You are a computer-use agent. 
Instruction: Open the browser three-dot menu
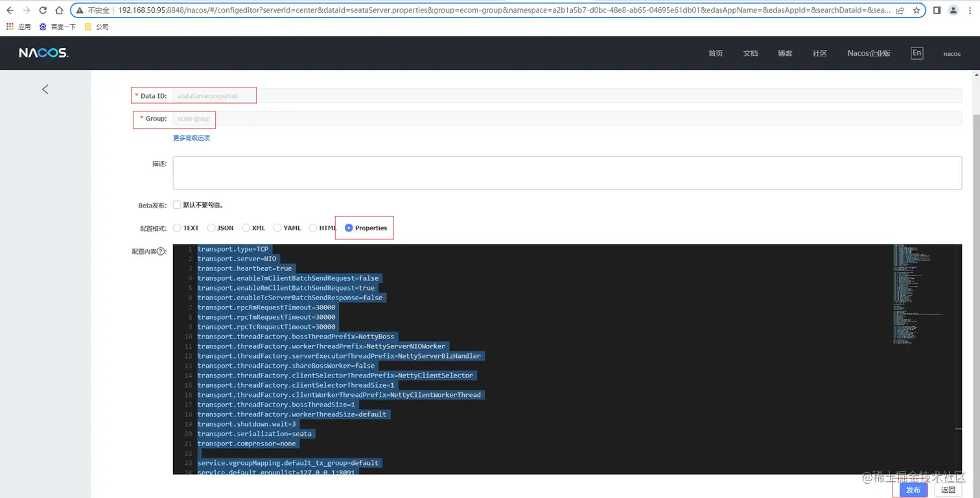[x=970, y=10]
